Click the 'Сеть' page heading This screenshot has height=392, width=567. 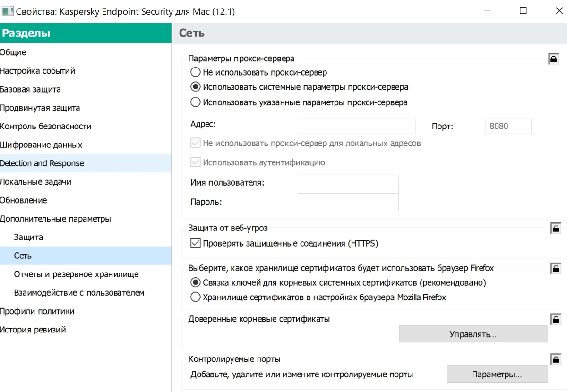pyautogui.click(x=192, y=33)
